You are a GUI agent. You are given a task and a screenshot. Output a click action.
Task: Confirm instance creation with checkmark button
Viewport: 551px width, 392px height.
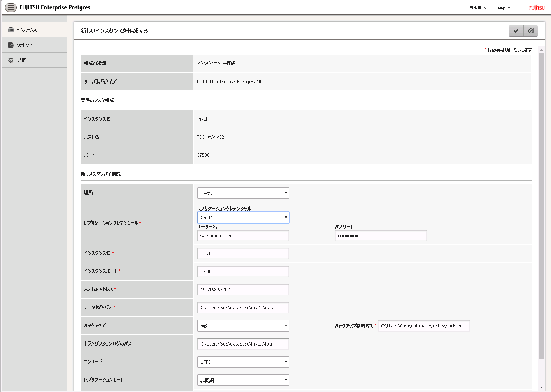point(516,31)
